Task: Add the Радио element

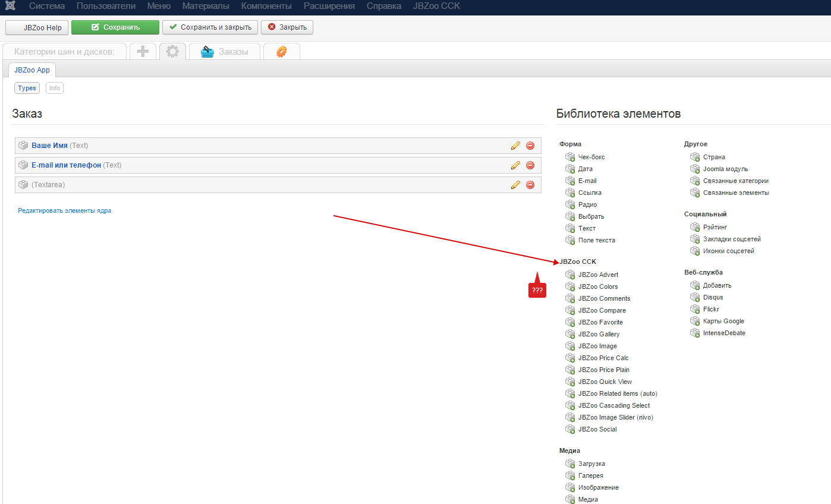Action: click(587, 204)
